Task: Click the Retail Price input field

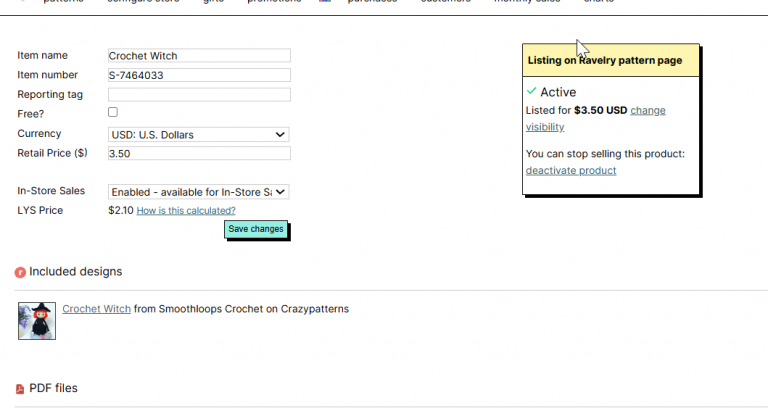Action: (199, 153)
